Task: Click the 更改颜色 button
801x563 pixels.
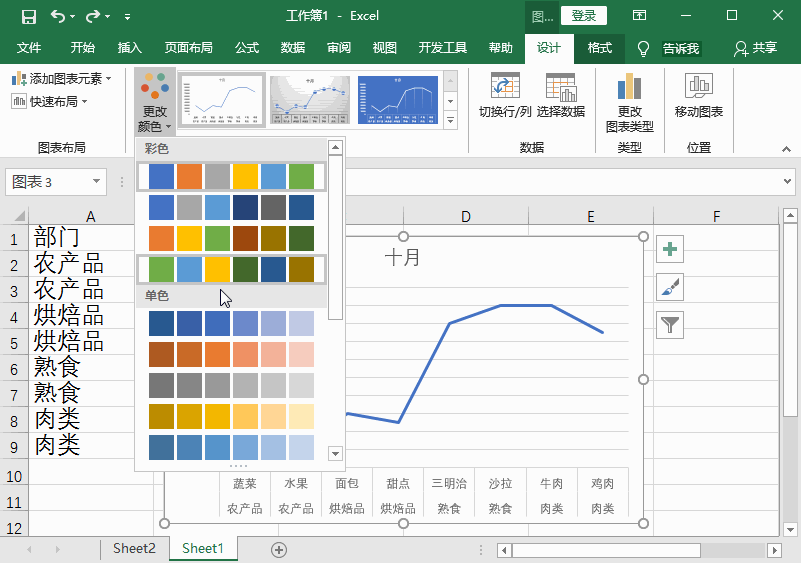Action: (155, 102)
